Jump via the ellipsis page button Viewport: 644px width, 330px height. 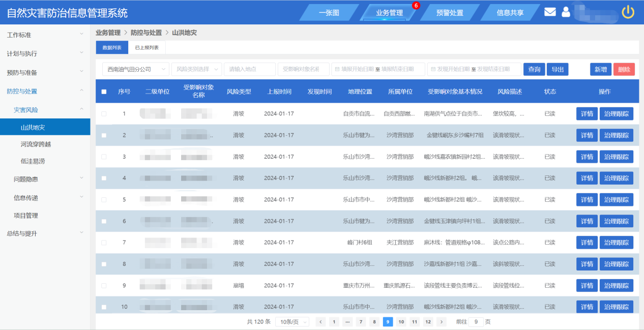tap(347, 322)
